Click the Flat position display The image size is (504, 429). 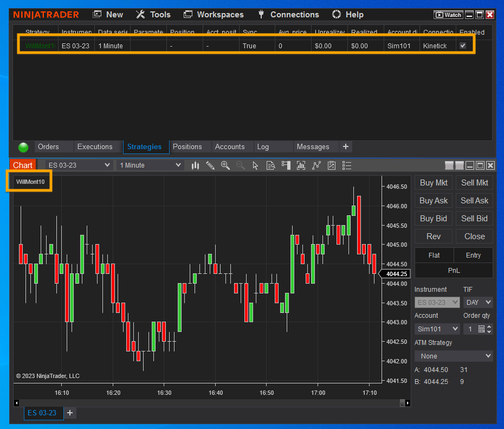click(434, 255)
